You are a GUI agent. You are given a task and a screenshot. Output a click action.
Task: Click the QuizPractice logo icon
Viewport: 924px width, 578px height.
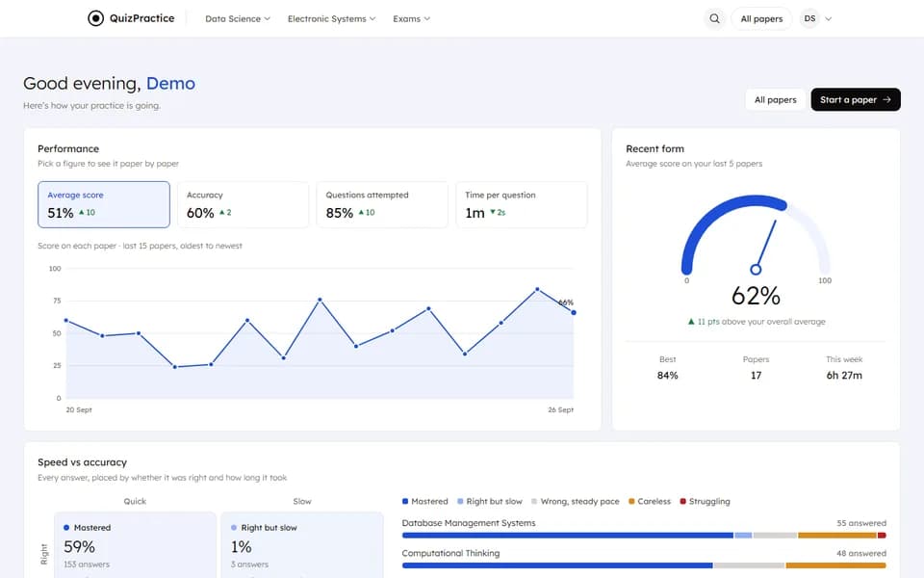click(x=95, y=18)
